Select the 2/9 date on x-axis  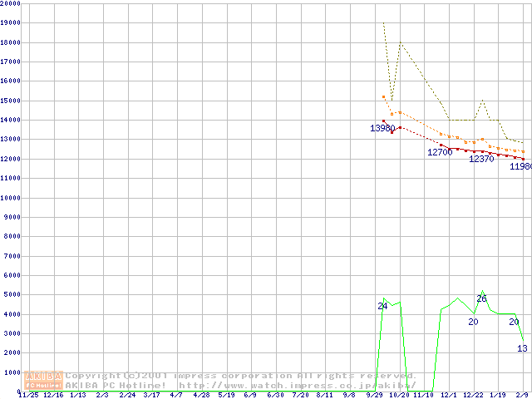tap(523, 395)
